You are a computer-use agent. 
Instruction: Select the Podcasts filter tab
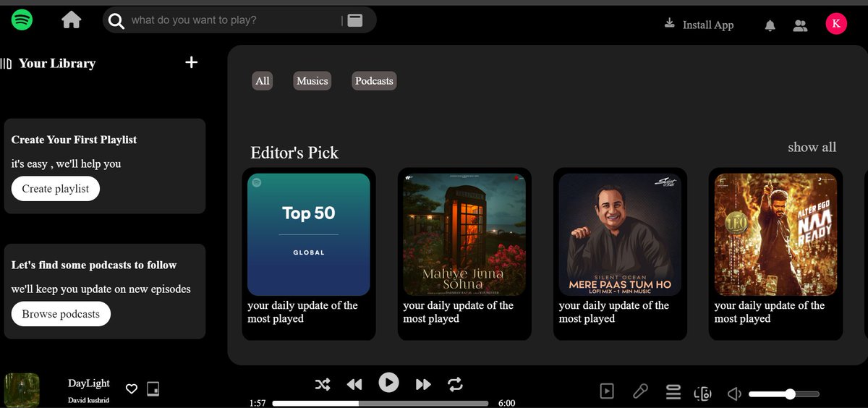point(374,81)
